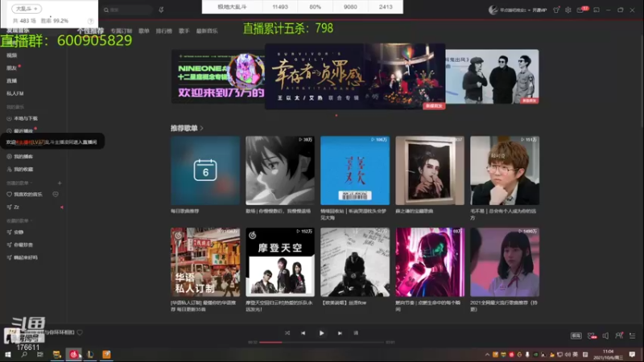Collapse the 收藏的歌单 section
Viewport: 644px width, 362px height.
tap(19, 220)
